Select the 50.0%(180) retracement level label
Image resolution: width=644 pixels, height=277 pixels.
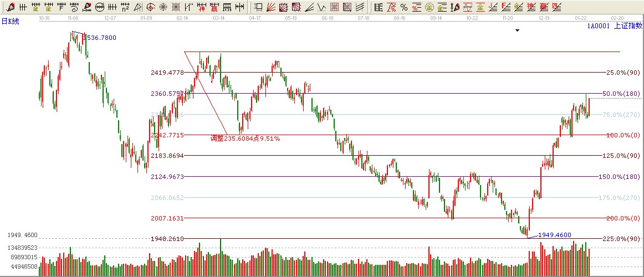[x=621, y=94]
